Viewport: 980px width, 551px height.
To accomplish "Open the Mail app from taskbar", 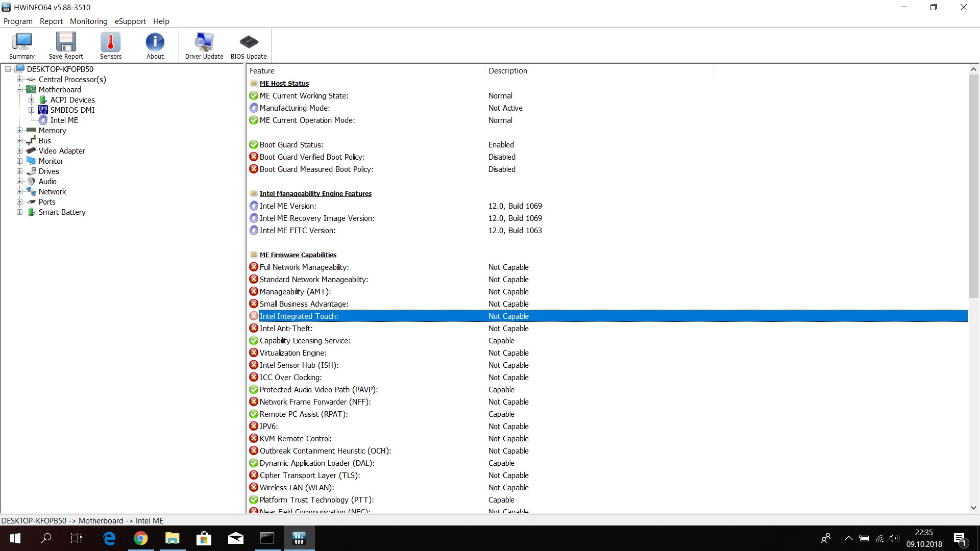I will 236,538.
